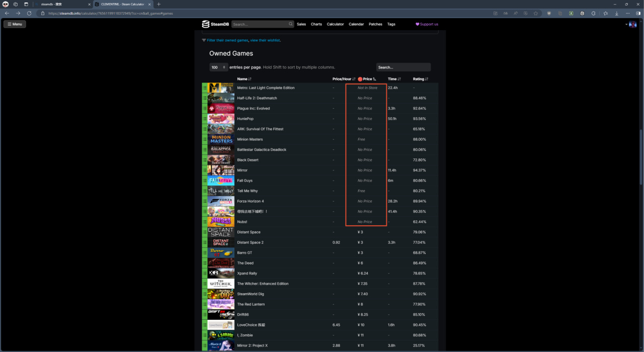The width and height of the screenshot is (644, 352).
Task: Click the Distant Space 2 game thumbnail
Action: point(221,242)
